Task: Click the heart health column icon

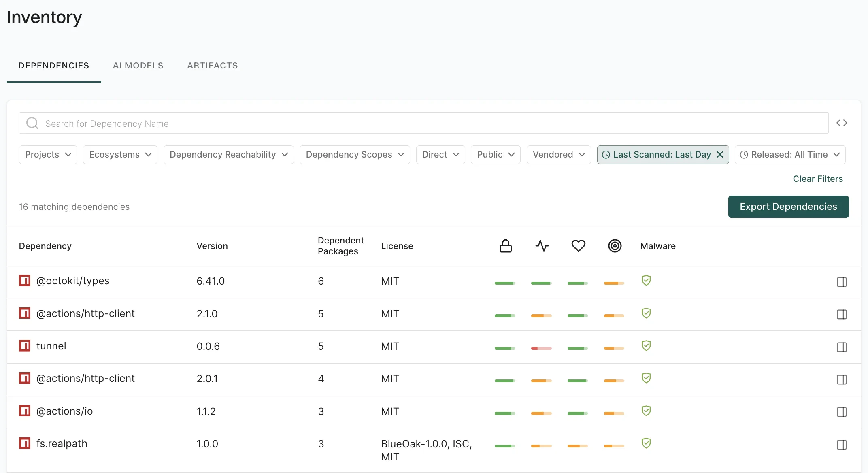Action: click(578, 246)
